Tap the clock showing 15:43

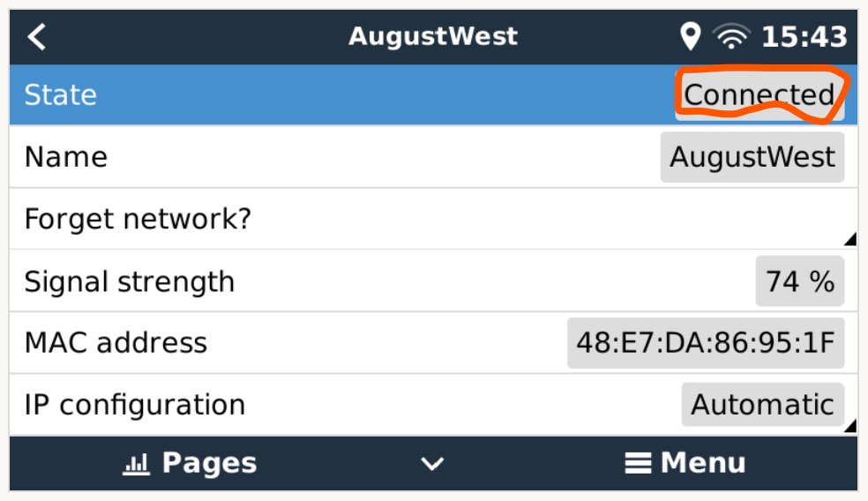(x=804, y=37)
